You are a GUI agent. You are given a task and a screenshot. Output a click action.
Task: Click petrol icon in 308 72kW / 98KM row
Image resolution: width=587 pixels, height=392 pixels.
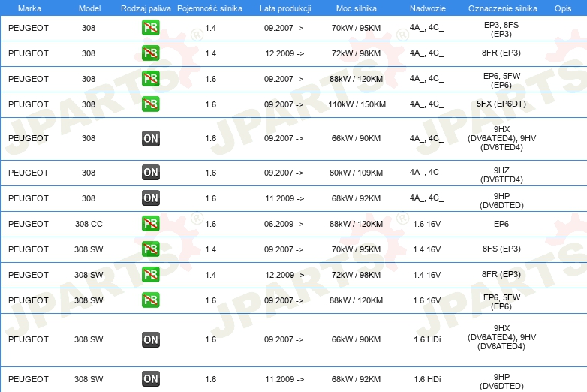tap(150, 53)
